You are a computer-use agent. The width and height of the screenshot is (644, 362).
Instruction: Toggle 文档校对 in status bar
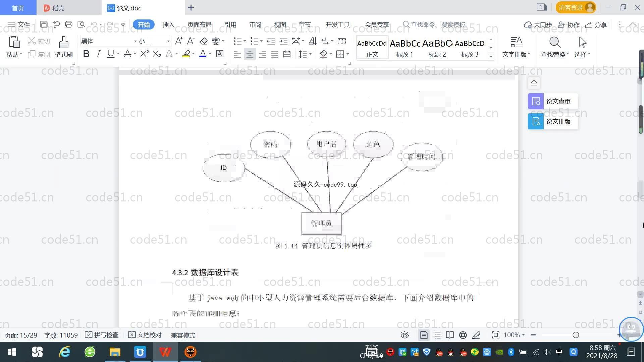145,335
